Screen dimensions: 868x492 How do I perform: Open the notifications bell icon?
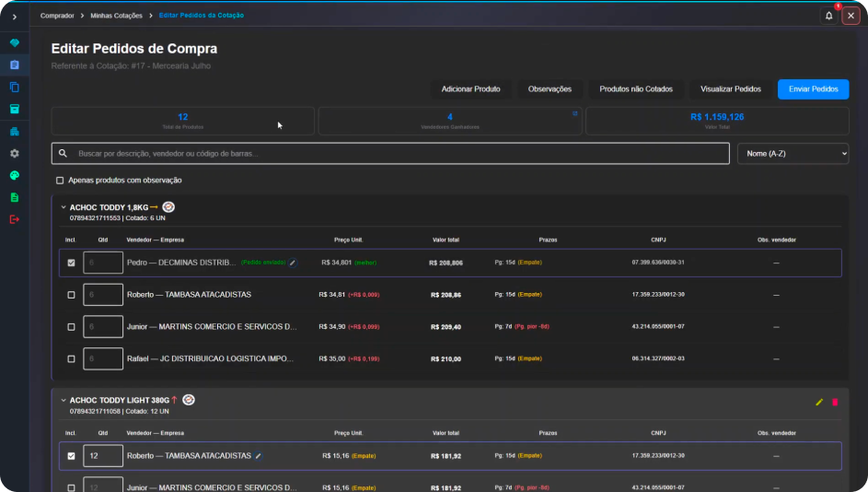tap(828, 16)
